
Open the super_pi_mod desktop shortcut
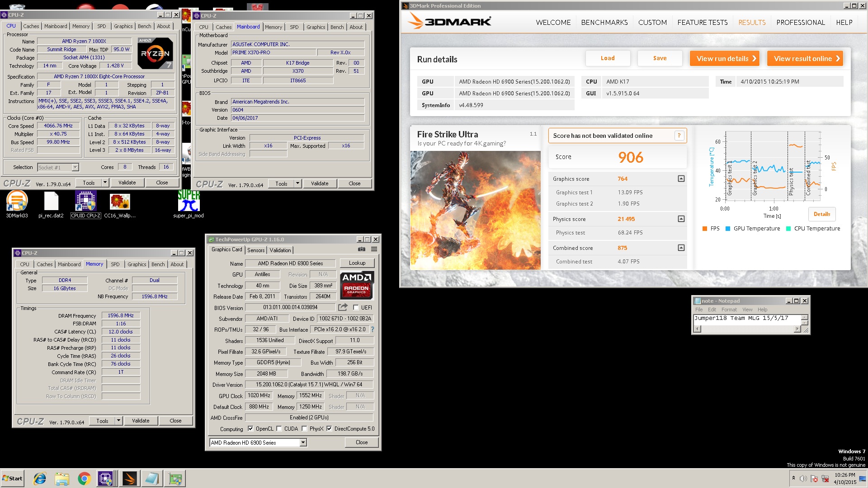[189, 204]
